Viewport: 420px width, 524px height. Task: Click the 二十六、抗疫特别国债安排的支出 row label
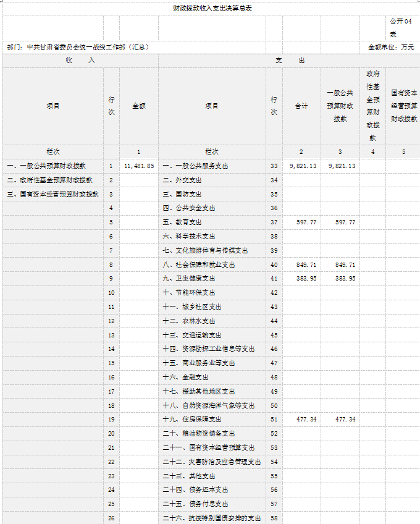tap(211, 518)
